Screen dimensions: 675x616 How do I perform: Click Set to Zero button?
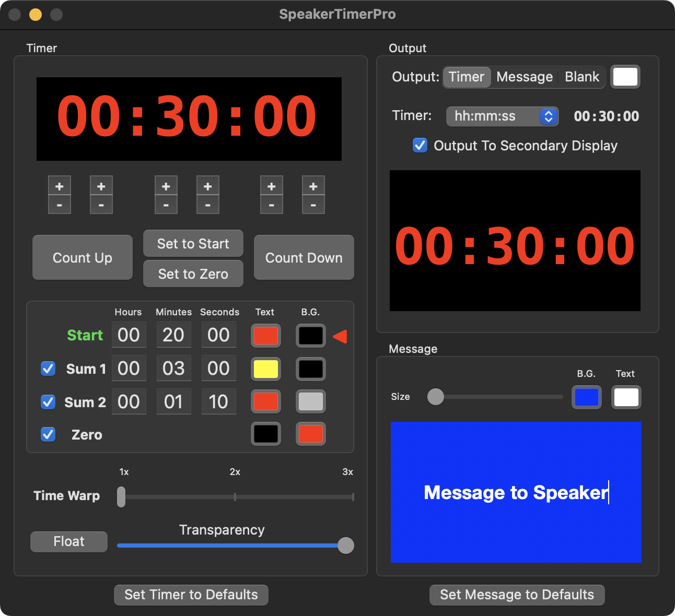tap(193, 274)
